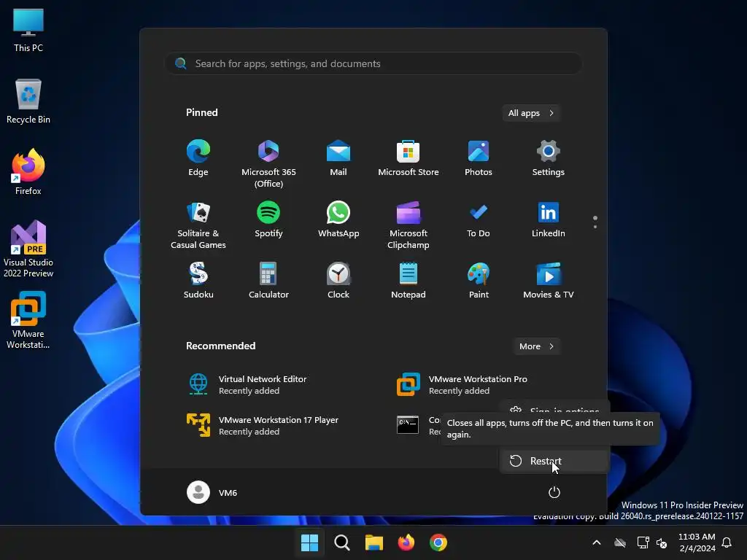The width and height of the screenshot is (747, 560).
Task: Open LinkedIn pinned app
Action: click(549, 220)
